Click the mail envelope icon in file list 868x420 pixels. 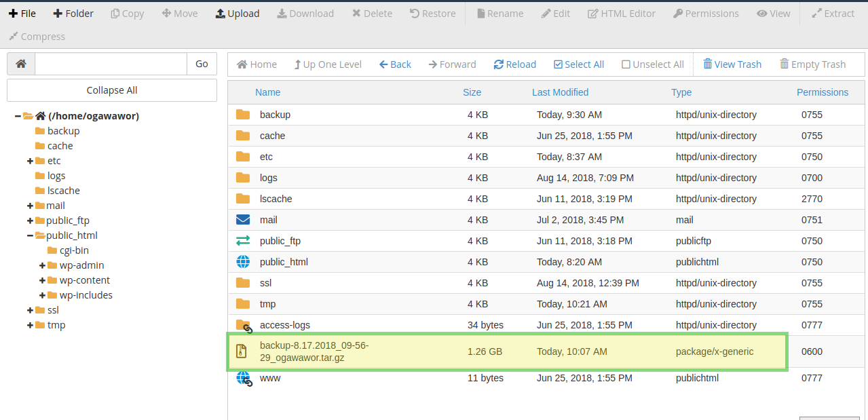click(243, 220)
